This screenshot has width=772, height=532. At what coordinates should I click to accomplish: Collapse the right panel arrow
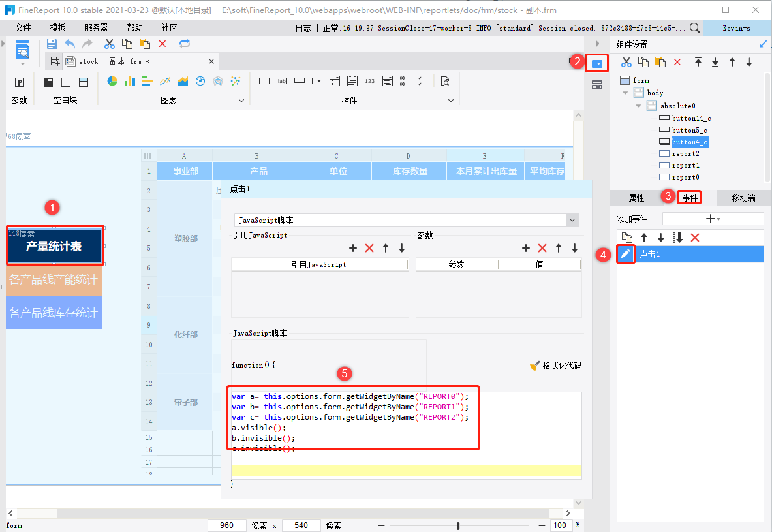pyautogui.click(x=597, y=44)
